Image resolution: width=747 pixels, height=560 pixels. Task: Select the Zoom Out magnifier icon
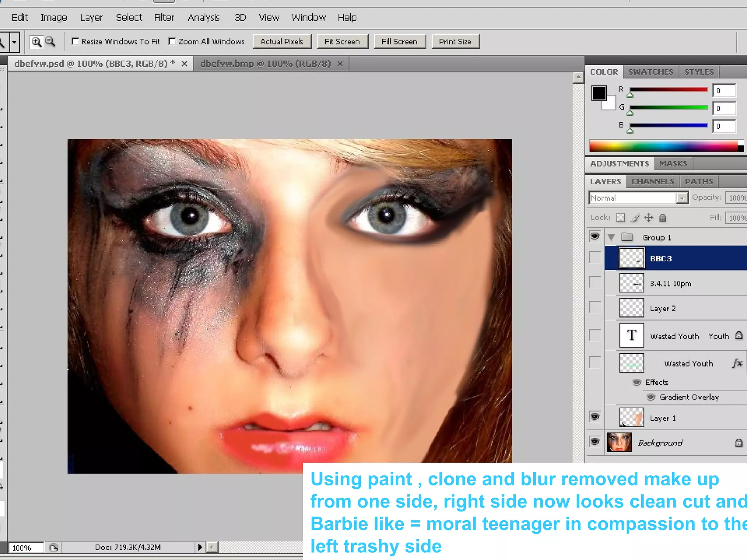pos(50,42)
